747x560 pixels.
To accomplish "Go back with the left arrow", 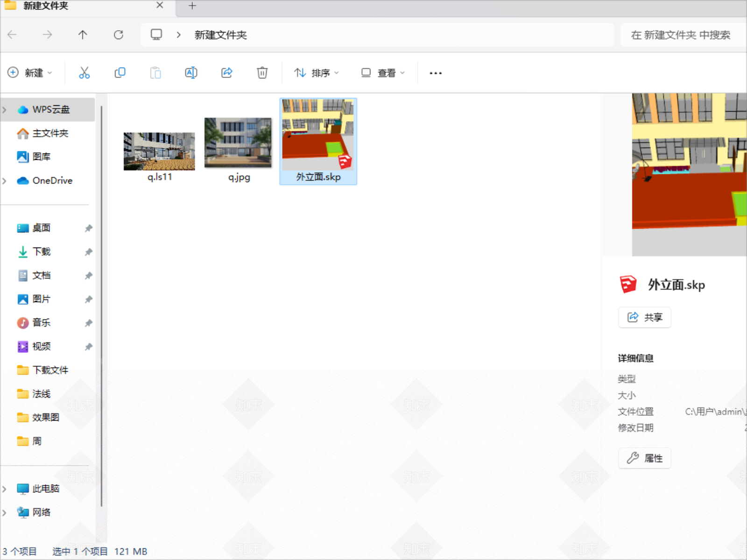I will coord(12,35).
